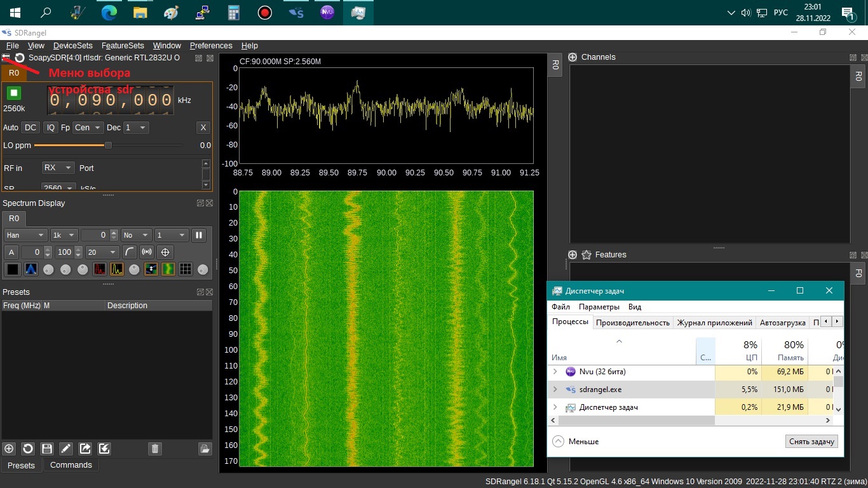Open the Han FFT window dropdown

pos(25,235)
